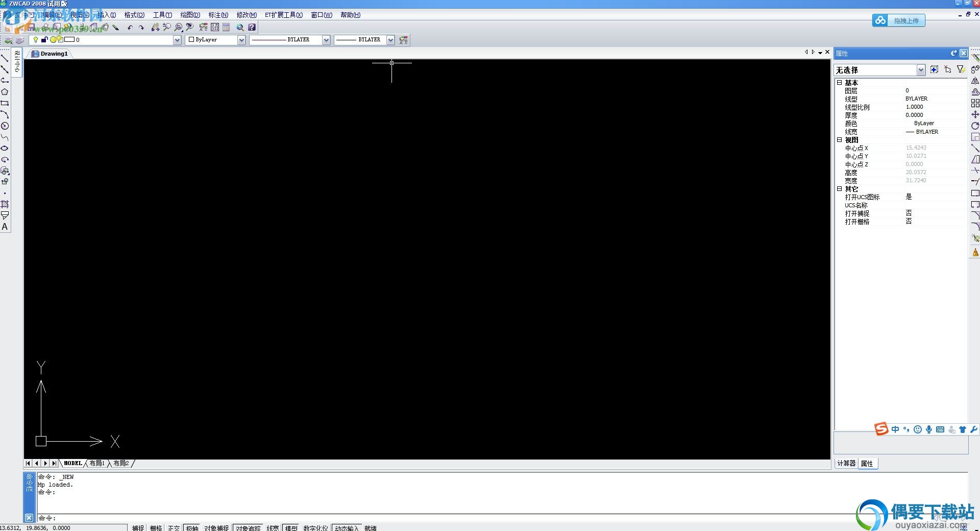Image resolution: width=980 pixels, height=531 pixels.
Task: Toggle 栅格 grid in status bar
Action: pos(156,528)
